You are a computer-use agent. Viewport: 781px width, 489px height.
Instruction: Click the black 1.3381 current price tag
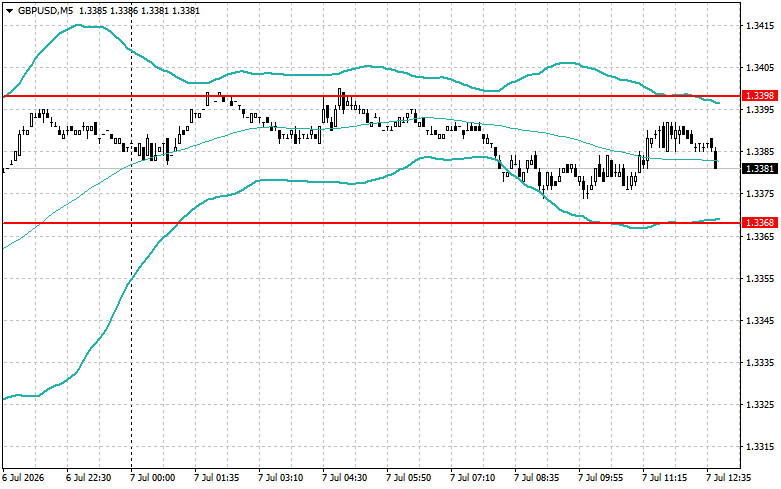coord(760,169)
